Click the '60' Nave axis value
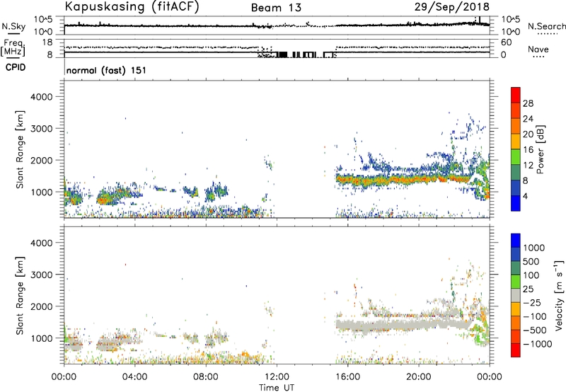Image resolution: width=566 pixels, height=392 pixels. 507,42
